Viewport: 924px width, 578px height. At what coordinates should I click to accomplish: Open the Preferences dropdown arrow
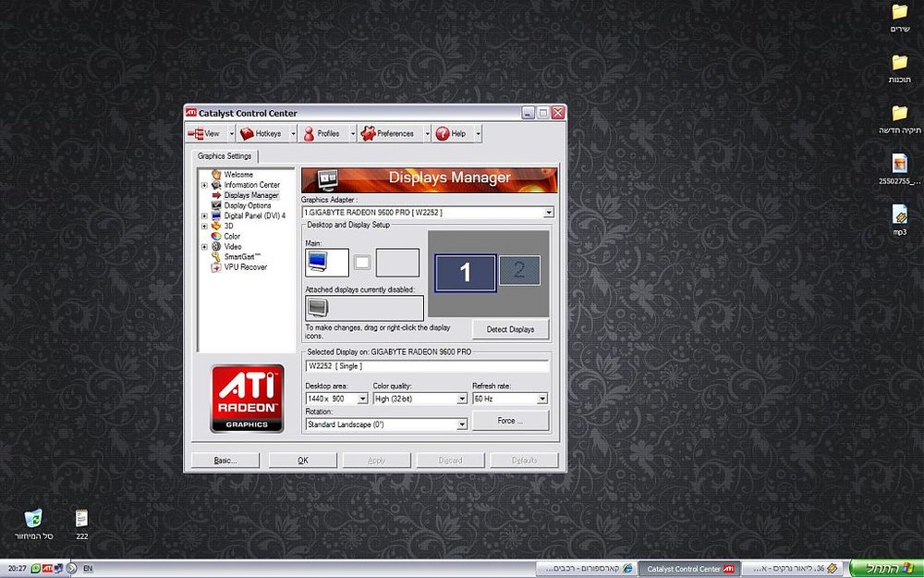pos(427,134)
